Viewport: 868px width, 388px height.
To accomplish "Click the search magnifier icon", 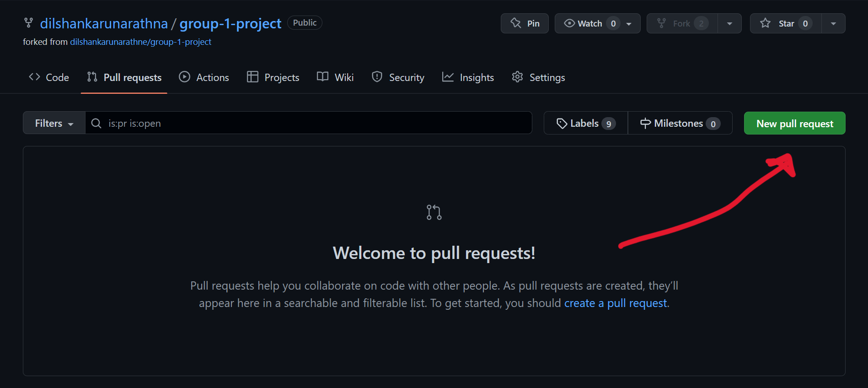I will click(96, 123).
